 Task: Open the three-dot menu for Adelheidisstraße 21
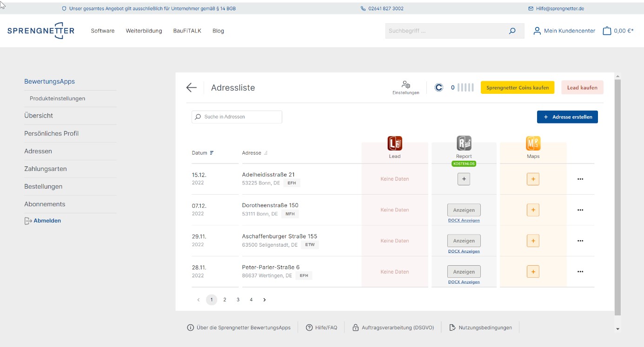(x=580, y=179)
